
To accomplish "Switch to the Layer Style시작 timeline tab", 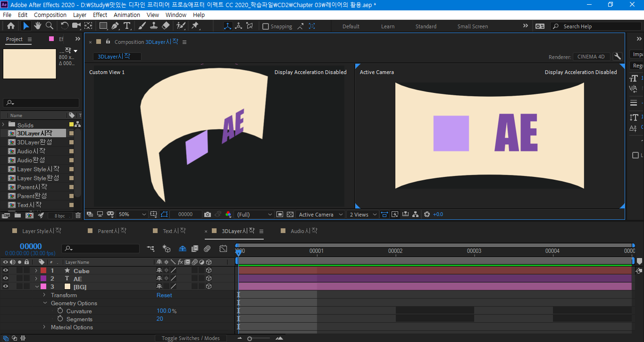I will click(42, 231).
